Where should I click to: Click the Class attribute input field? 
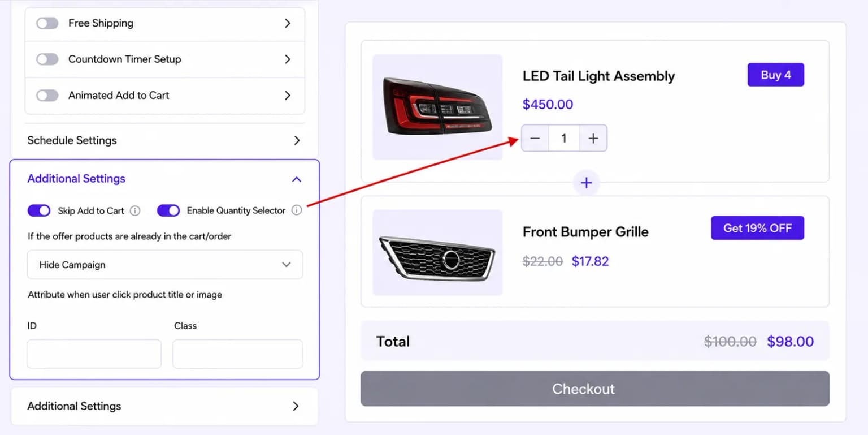(x=238, y=354)
